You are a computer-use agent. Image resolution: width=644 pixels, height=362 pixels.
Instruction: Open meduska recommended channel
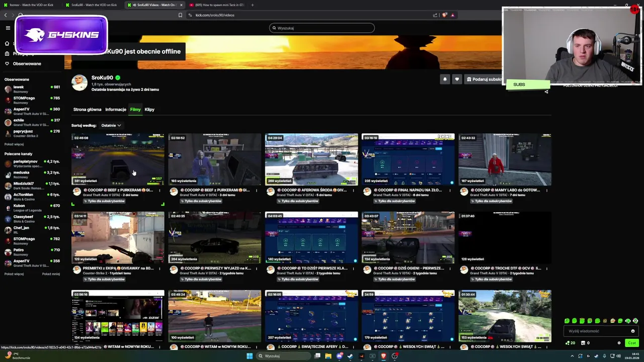point(31,174)
